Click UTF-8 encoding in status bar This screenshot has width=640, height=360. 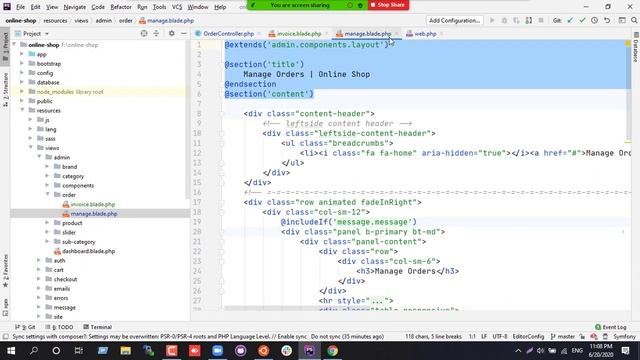[x=500, y=336]
